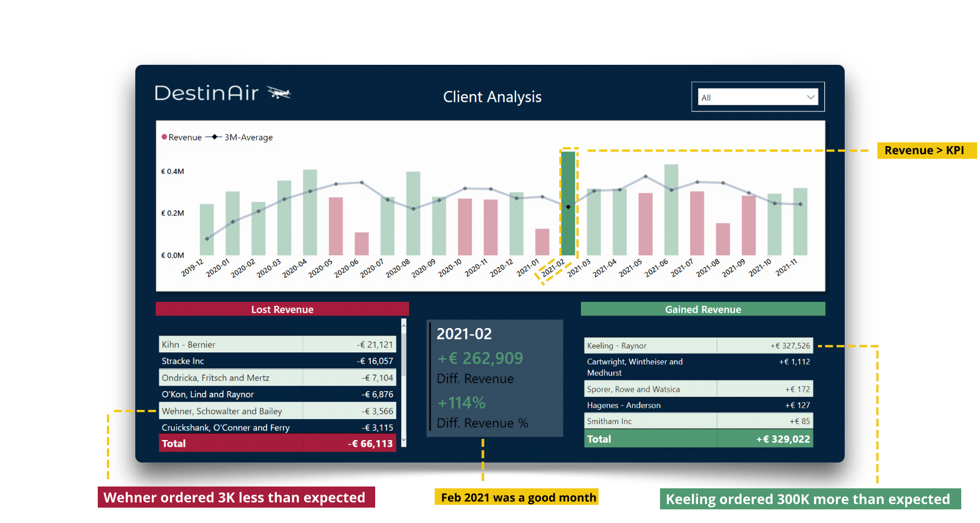Click the +114% Diff. Revenue % value
The image size is (980, 523).
pos(462,402)
